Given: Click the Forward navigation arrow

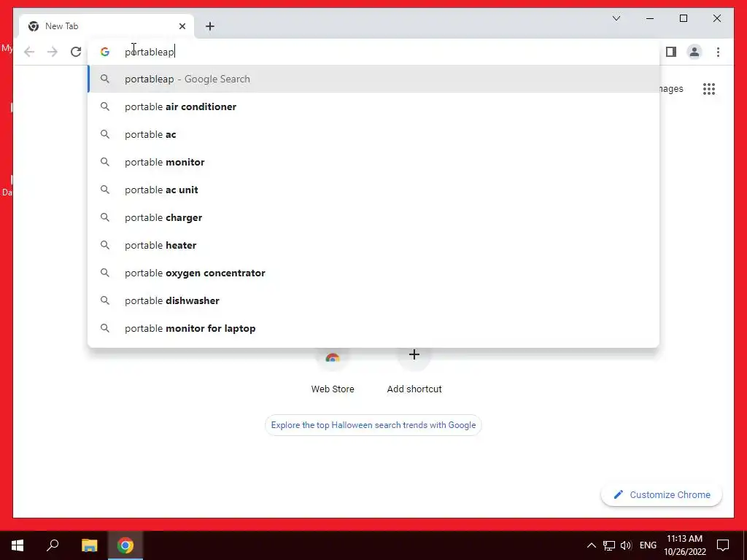Looking at the screenshot, I should coord(53,52).
